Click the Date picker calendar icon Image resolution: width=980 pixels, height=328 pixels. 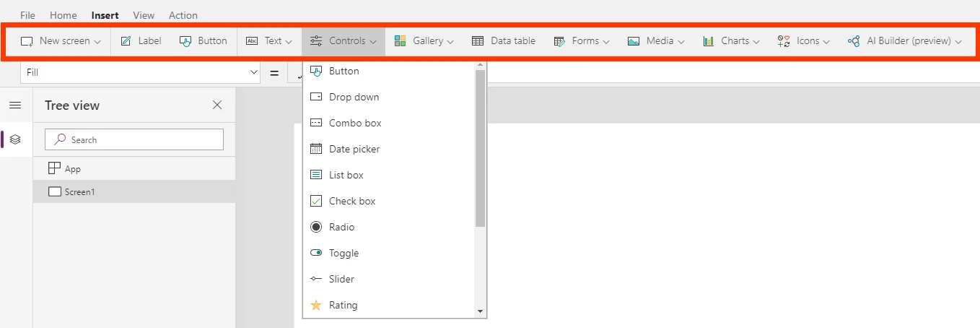316,149
